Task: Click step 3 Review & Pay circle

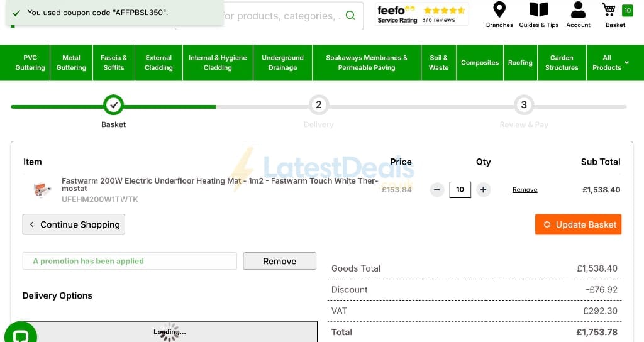Action: click(524, 105)
